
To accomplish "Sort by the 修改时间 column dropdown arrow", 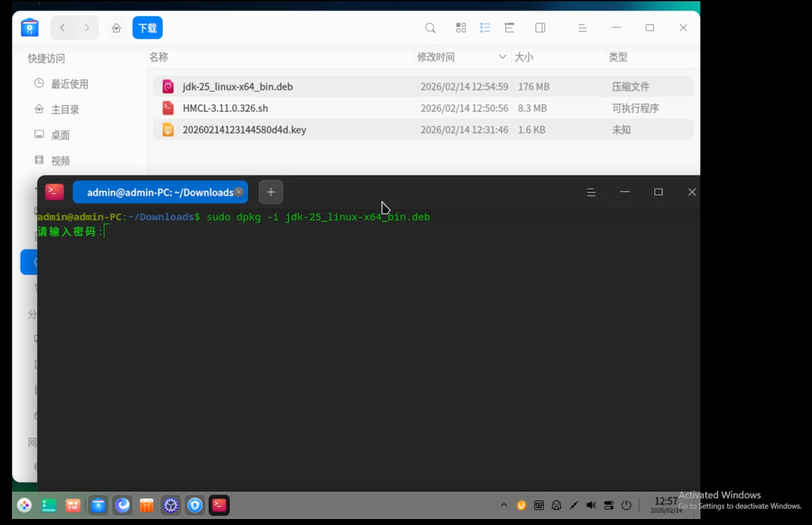I will (502, 57).
